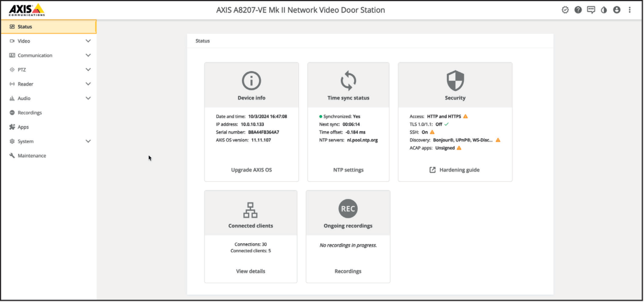This screenshot has width=644, height=302.
Task: Click the System gear icon
Action: coord(12,141)
